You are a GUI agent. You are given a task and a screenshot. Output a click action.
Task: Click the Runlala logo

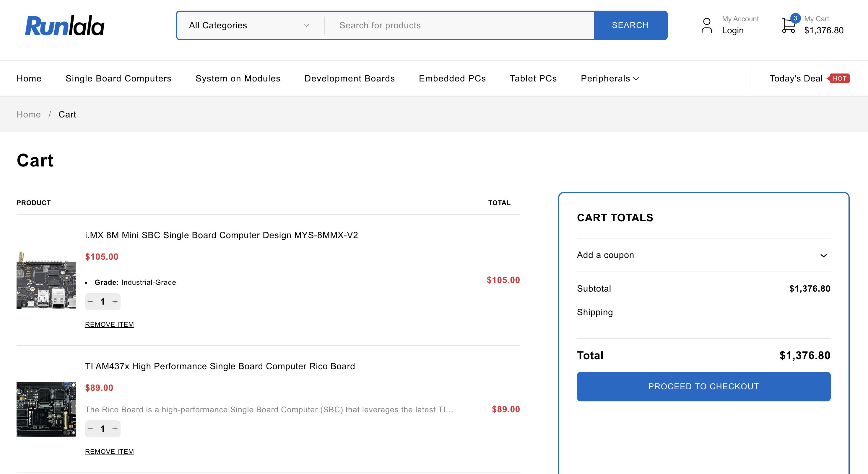tap(65, 26)
